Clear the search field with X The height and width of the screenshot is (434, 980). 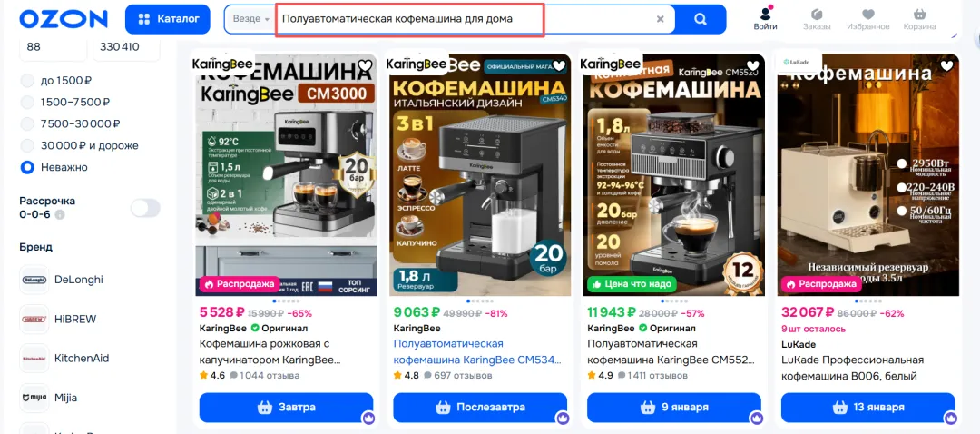pyautogui.click(x=660, y=19)
